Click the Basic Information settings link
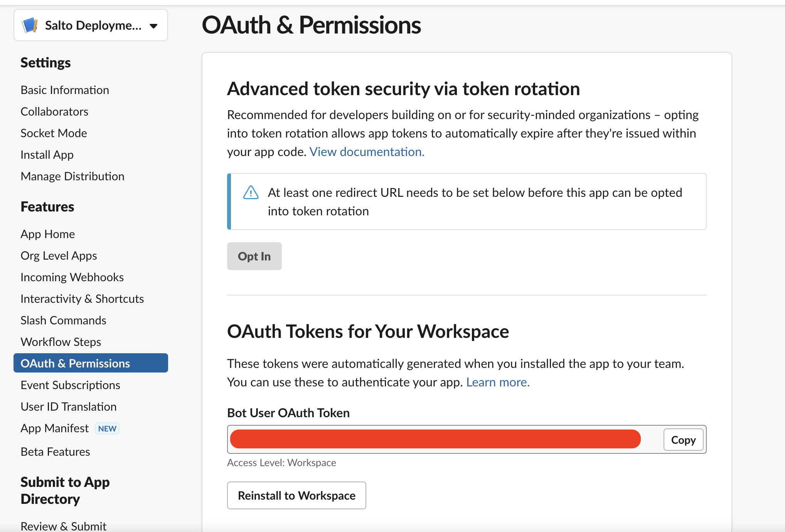The image size is (785, 532). pyautogui.click(x=64, y=90)
